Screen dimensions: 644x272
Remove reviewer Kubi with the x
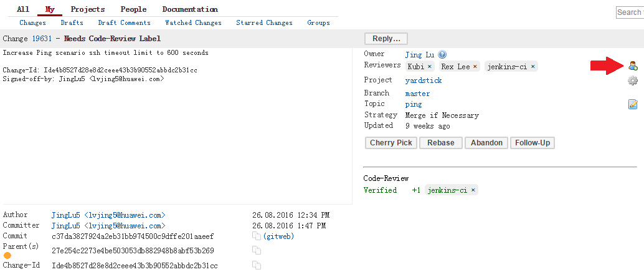[429, 66]
